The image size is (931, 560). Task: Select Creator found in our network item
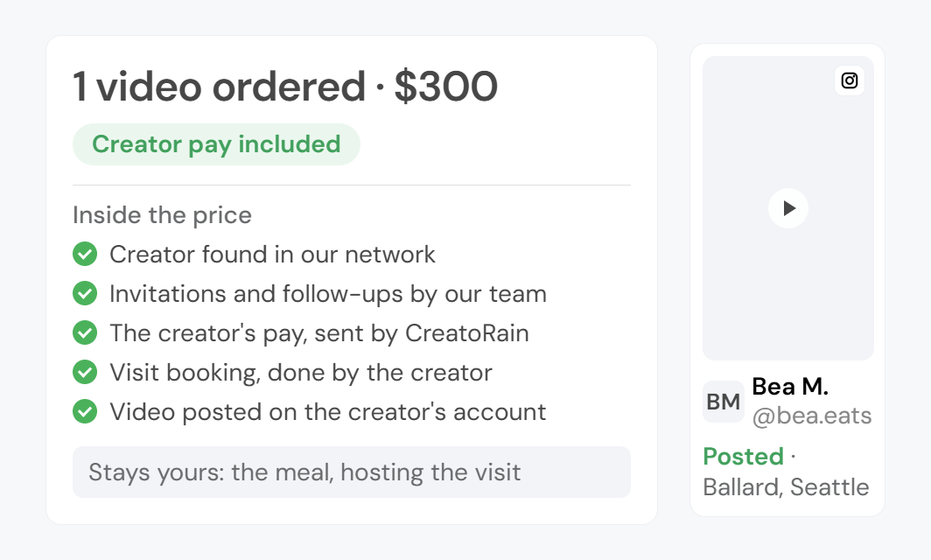[x=272, y=254]
